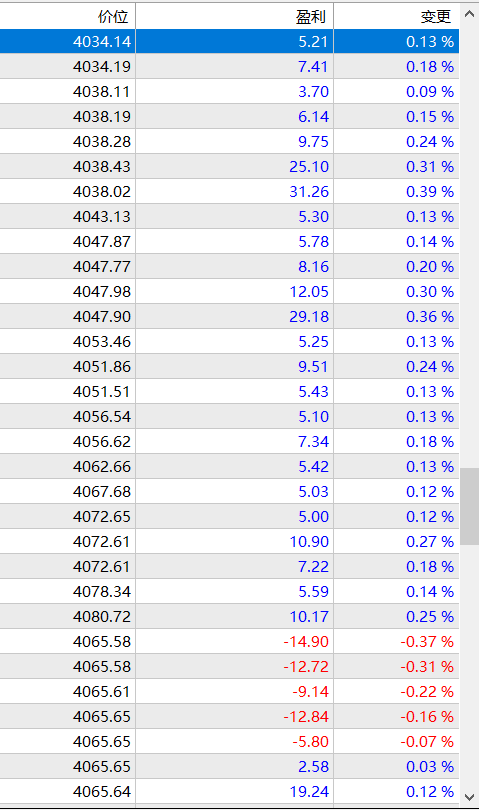Click loss value -5.80
This screenshot has width=479, height=810.
click(x=310, y=742)
